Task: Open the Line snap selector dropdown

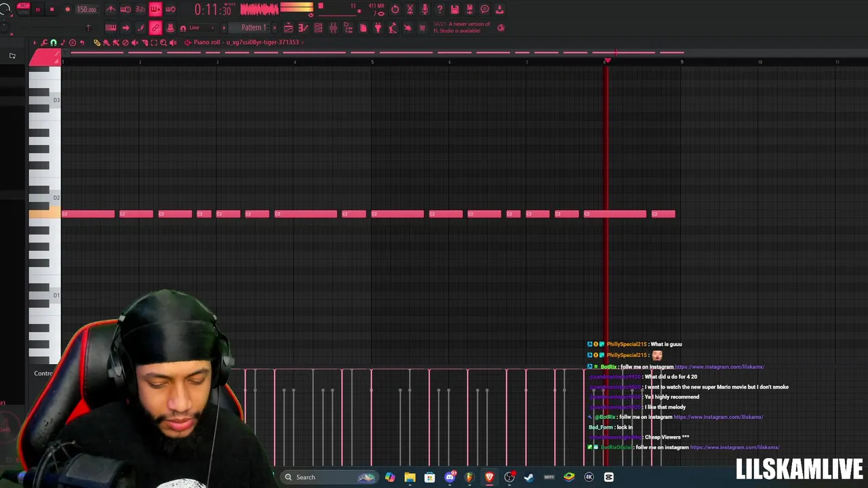Action: tap(201, 28)
